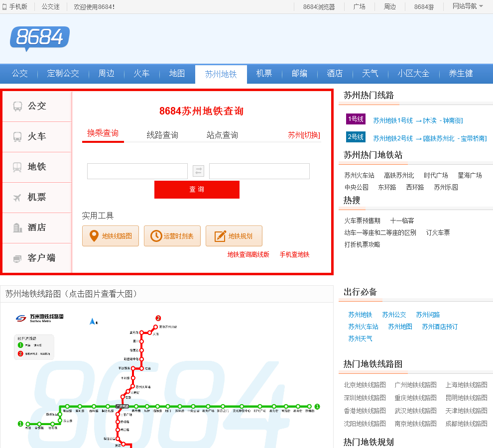Image resolution: width=493 pixels, height=448 pixels.
Task: Click the building icon beside 酒店 in sidebar
Action: [17, 227]
